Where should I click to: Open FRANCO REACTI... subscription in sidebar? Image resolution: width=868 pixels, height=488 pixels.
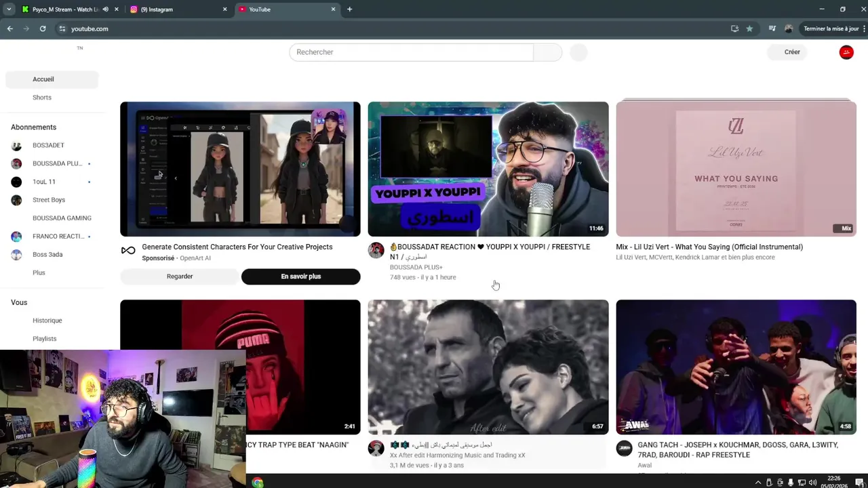pos(52,237)
